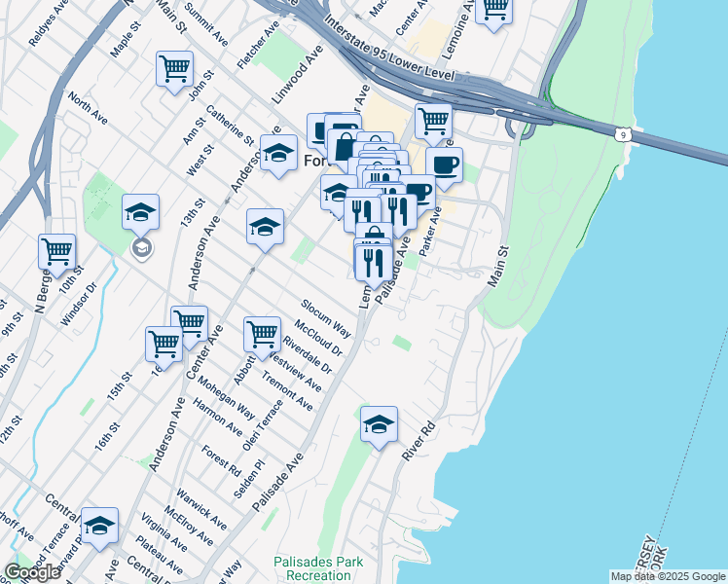This screenshot has height=584, width=728.
Task: Click the Selden Pl street label
Action: (x=249, y=480)
